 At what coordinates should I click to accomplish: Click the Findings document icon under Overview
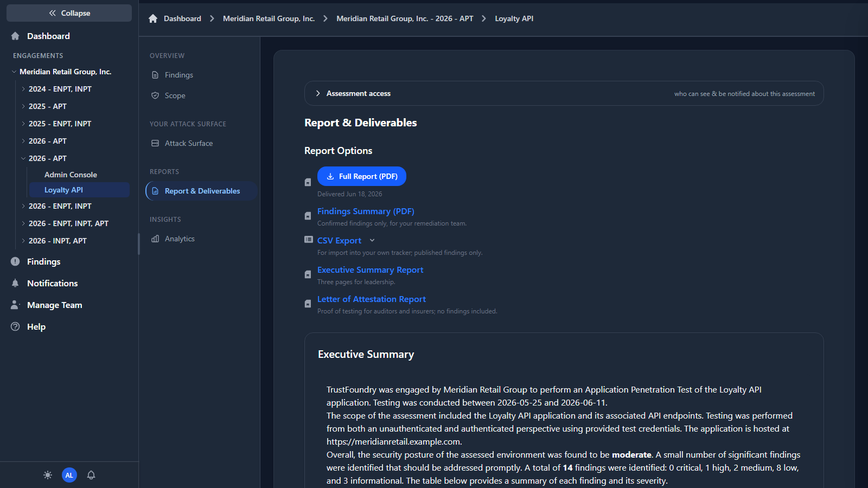(x=155, y=75)
